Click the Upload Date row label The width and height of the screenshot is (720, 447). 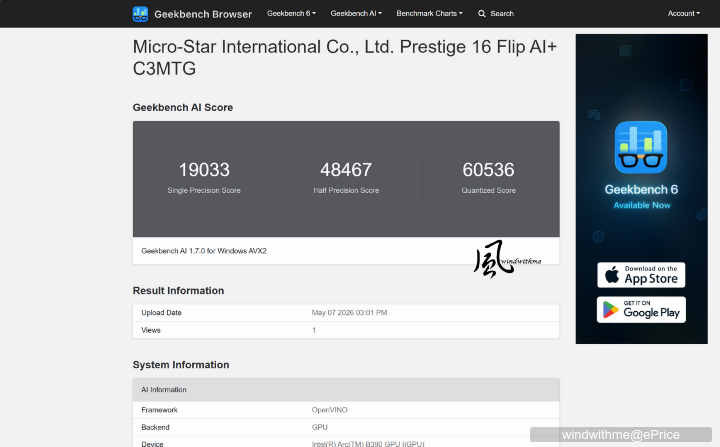pos(162,312)
